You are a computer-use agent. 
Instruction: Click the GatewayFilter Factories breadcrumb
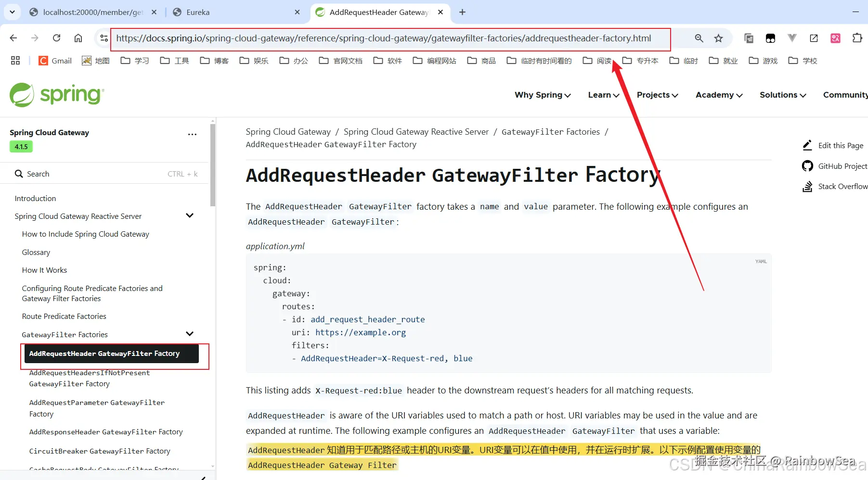coord(551,132)
